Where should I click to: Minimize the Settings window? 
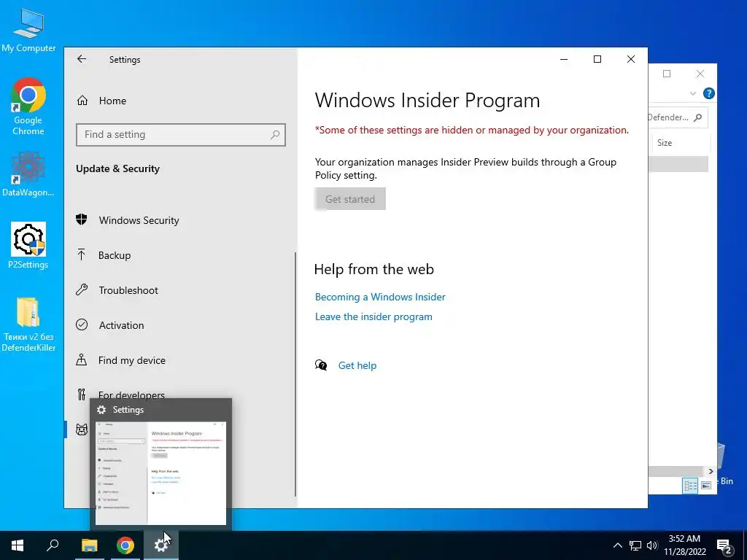(x=564, y=59)
